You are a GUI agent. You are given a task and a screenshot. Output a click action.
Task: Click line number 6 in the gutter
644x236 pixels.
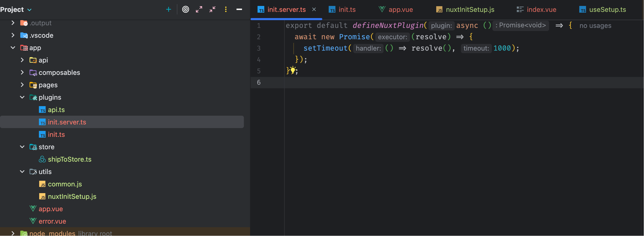coord(259,82)
